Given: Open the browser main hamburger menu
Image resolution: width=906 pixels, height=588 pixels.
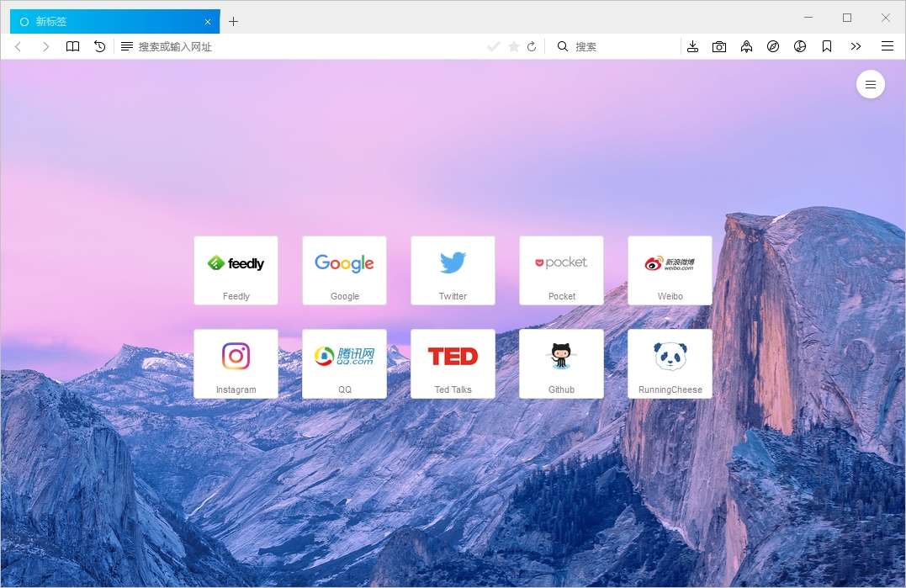Looking at the screenshot, I should click(x=887, y=46).
